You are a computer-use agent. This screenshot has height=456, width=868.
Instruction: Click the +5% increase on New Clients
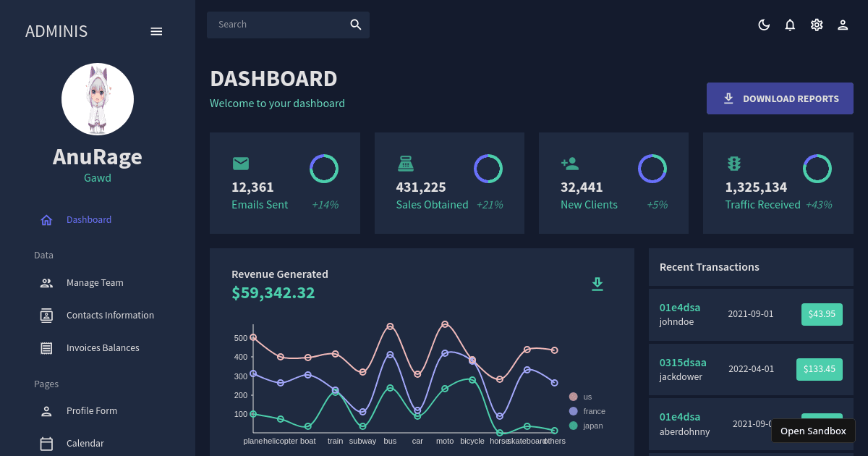657,205
